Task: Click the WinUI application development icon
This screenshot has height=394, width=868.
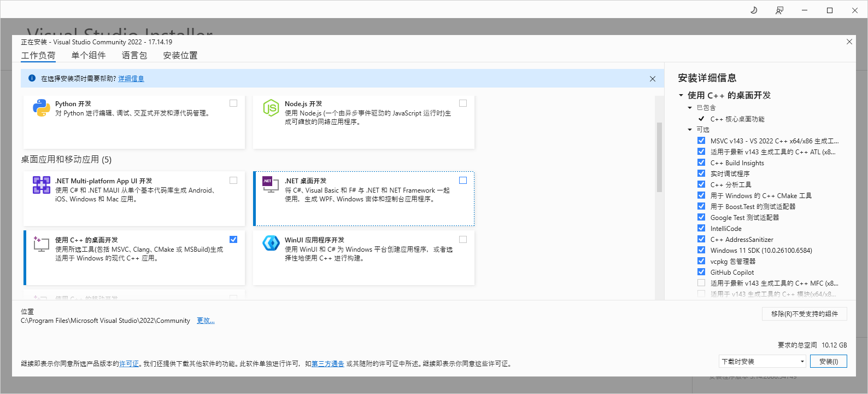Action: pyautogui.click(x=271, y=243)
